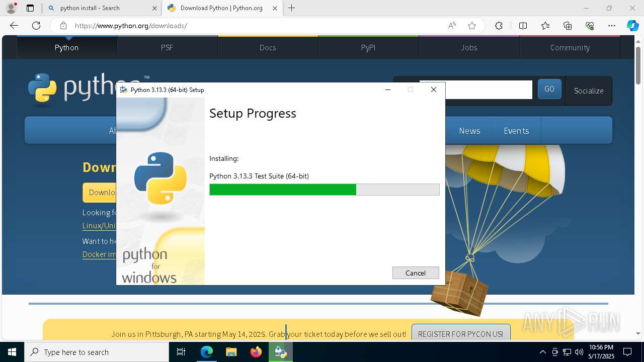
Task: Open the Community top navigation tab
Action: click(x=570, y=47)
